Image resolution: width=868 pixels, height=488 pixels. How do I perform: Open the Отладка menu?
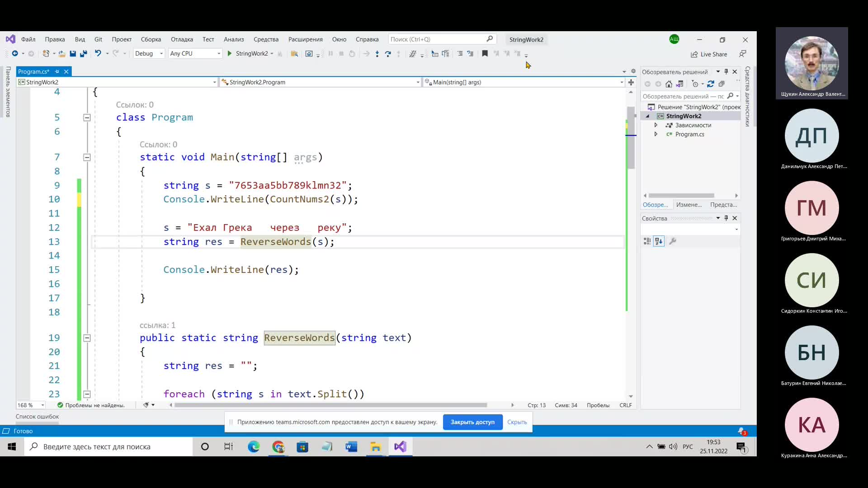[182, 39]
